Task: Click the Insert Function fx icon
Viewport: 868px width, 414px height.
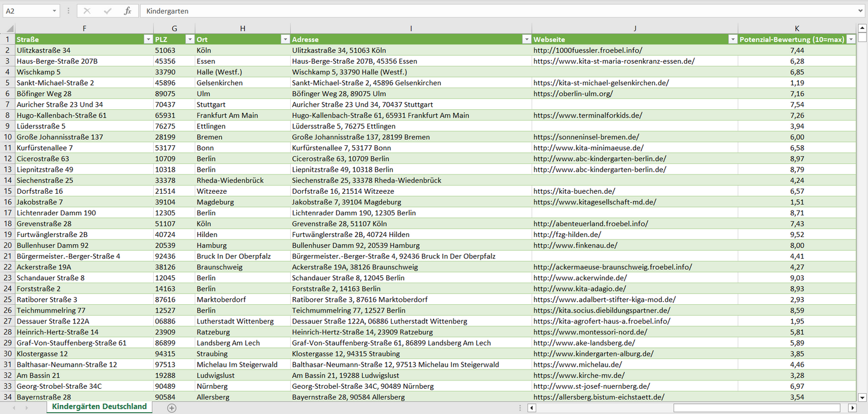Action: [x=127, y=11]
